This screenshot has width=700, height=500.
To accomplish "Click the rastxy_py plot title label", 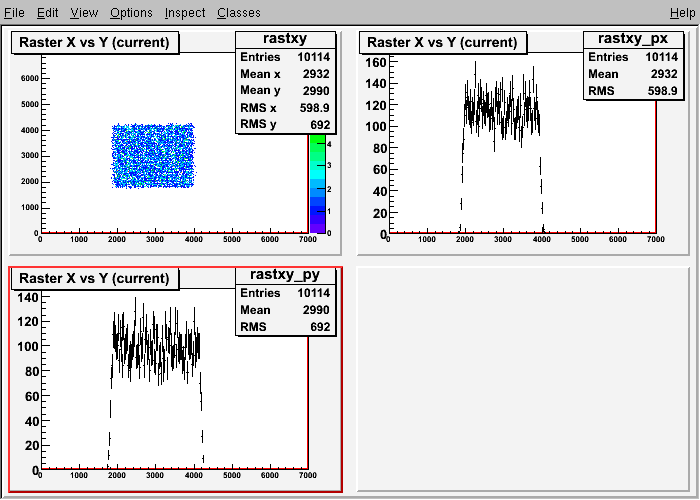I will pos(95,278).
